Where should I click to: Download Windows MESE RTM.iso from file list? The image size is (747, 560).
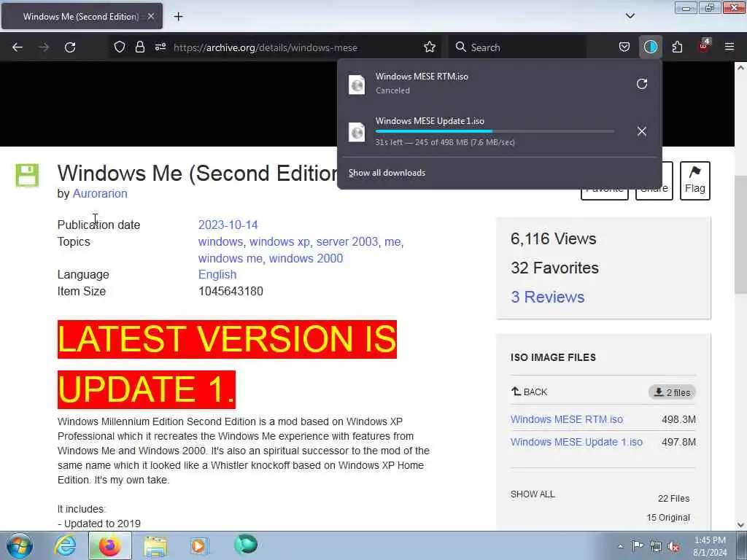pos(567,419)
